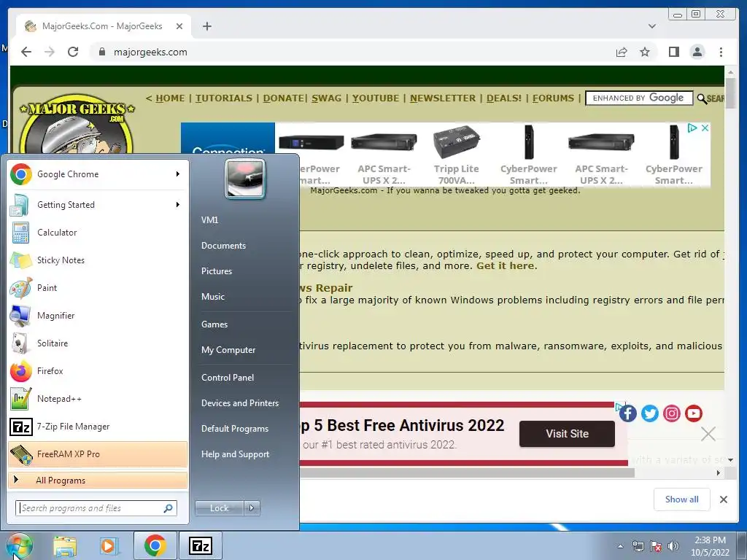
Task: Click the Get it here link
Action: pyautogui.click(x=505, y=265)
